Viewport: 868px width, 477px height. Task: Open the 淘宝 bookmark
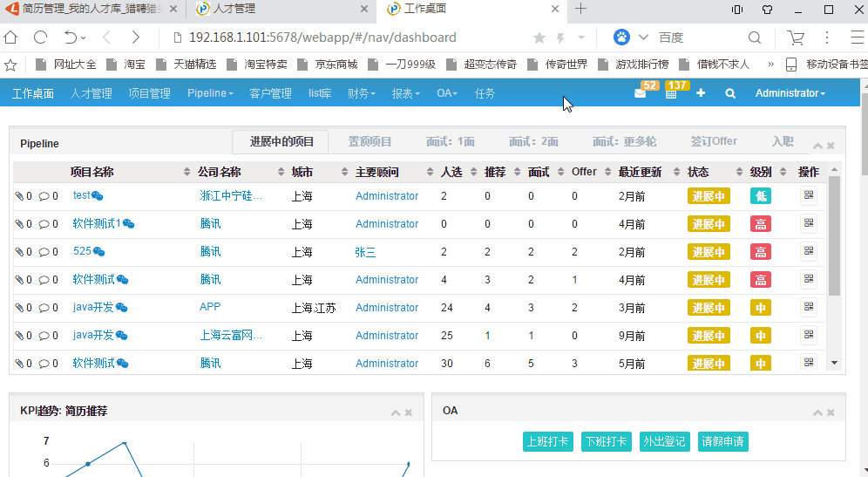point(126,65)
